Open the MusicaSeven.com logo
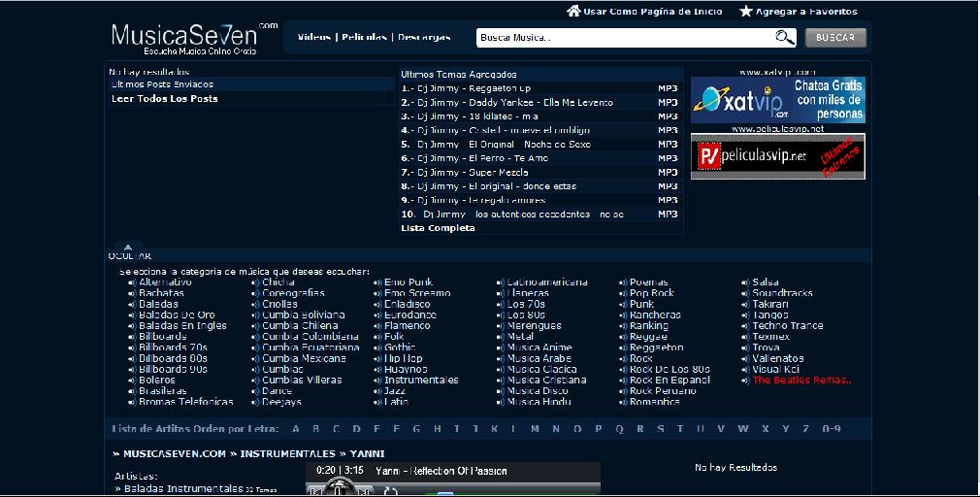This screenshot has height=497, width=980. pyautogui.click(x=194, y=38)
